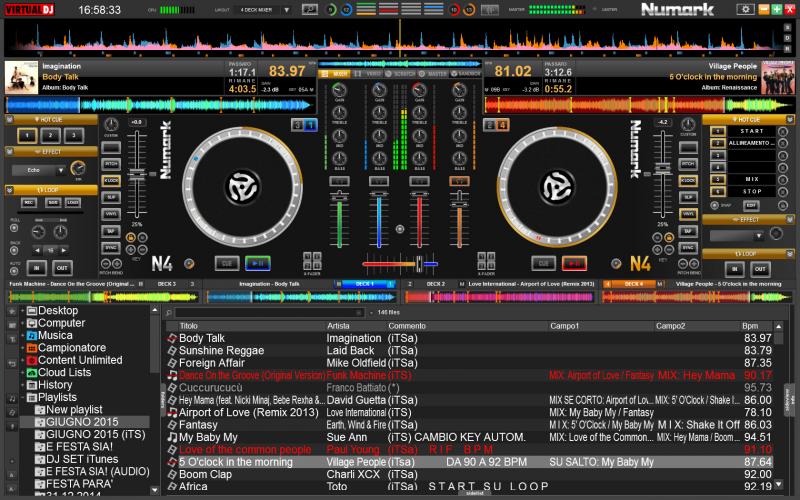Click the crossfader handle
This screenshot has height=500, width=800.
point(419,264)
